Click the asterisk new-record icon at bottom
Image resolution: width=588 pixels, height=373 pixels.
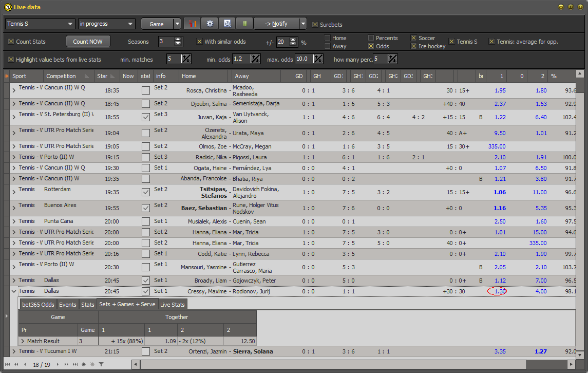(83, 364)
